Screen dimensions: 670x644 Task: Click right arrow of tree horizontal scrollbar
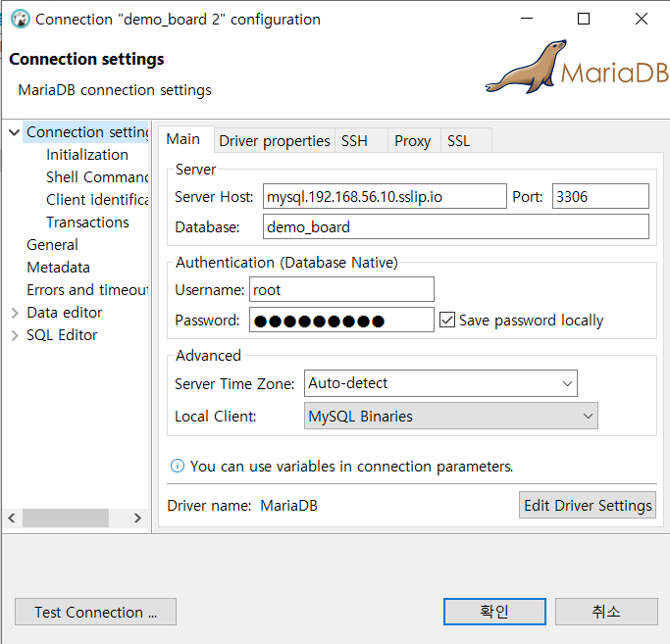click(137, 518)
